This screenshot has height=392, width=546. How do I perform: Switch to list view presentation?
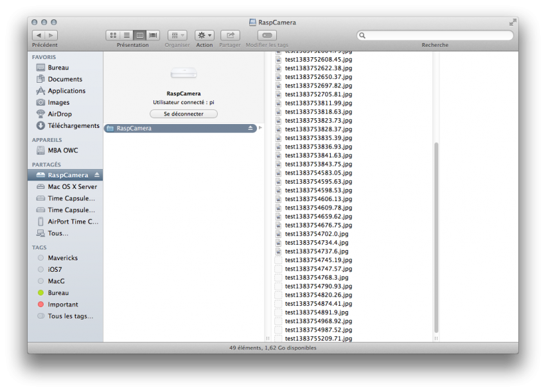click(127, 35)
